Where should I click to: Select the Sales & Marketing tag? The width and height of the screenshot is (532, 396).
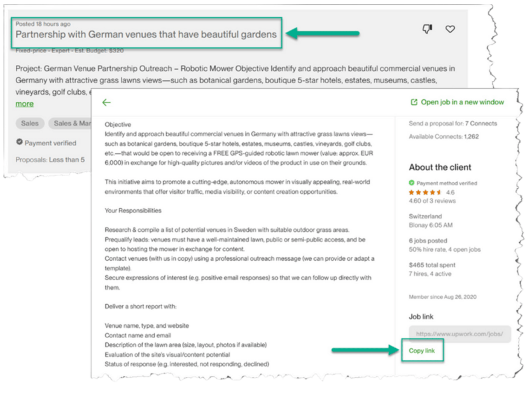70,123
